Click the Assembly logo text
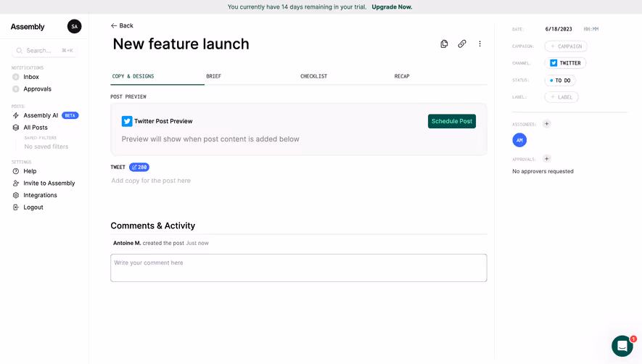Viewport: 642px width, 364px height. pyautogui.click(x=28, y=27)
